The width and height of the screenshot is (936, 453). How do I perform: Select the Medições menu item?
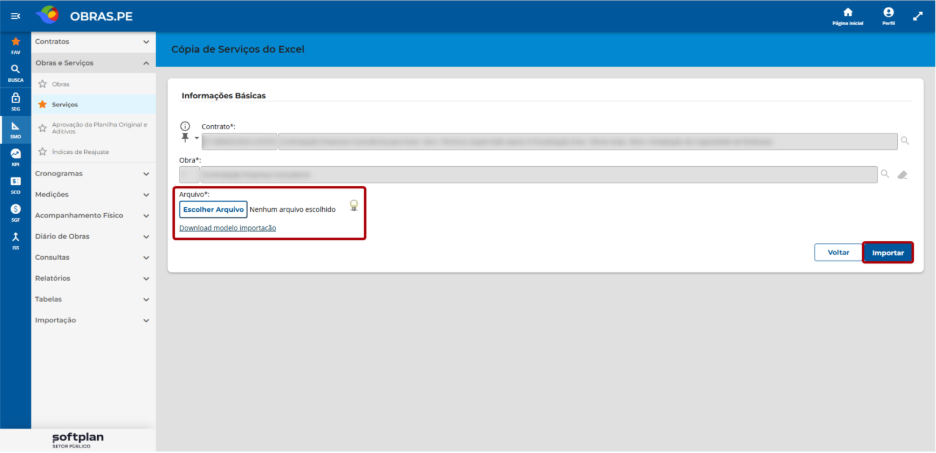[x=93, y=195]
